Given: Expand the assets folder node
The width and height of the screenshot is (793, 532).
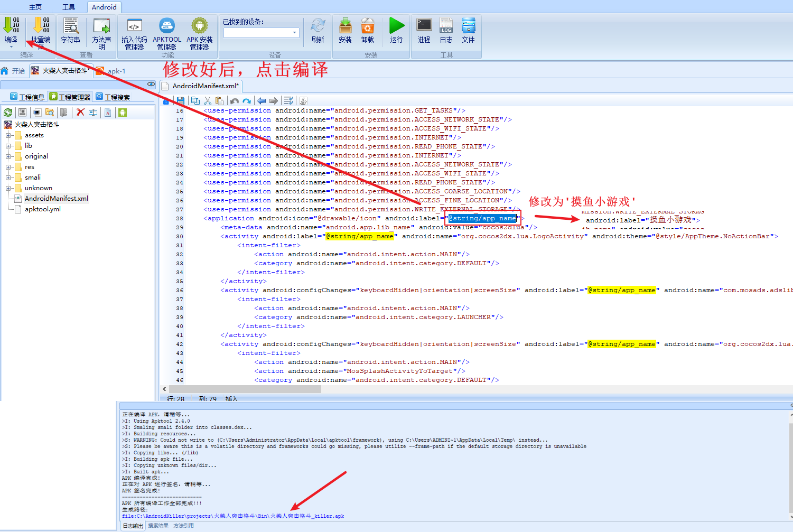Looking at the screenshot, I should [8, 135].
